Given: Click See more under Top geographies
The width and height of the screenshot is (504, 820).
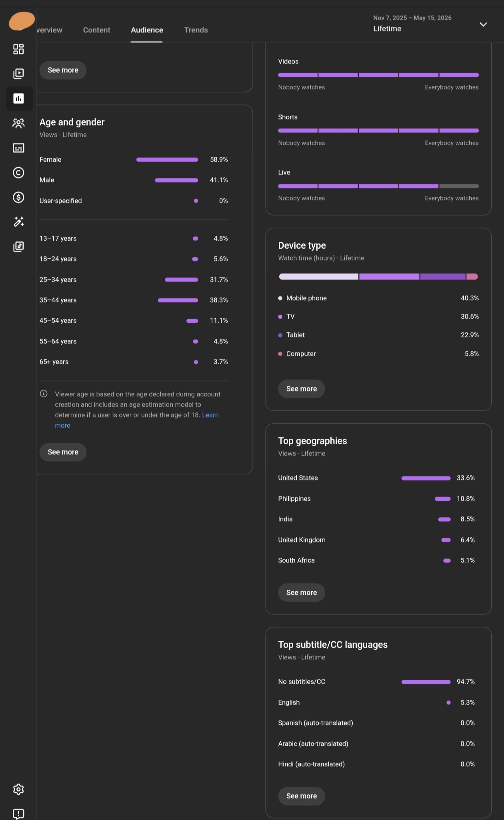Looking at the screenshot, I should click(302, 593).
